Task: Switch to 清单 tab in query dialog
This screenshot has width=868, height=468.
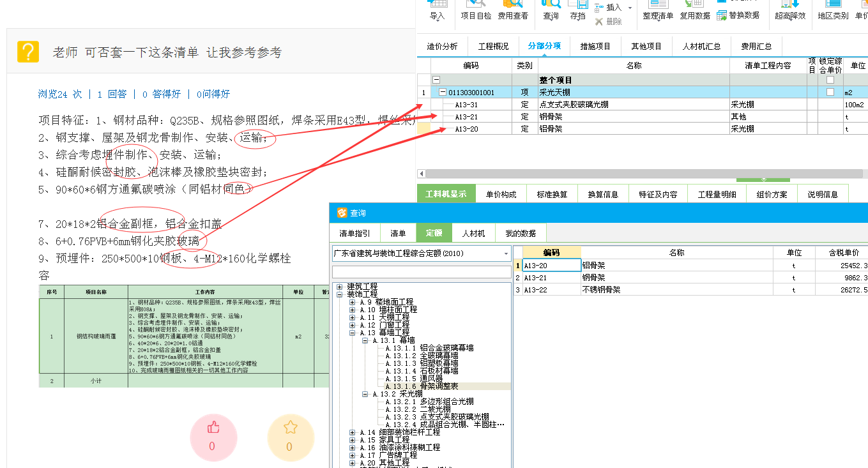Action: tap(398, 234)
